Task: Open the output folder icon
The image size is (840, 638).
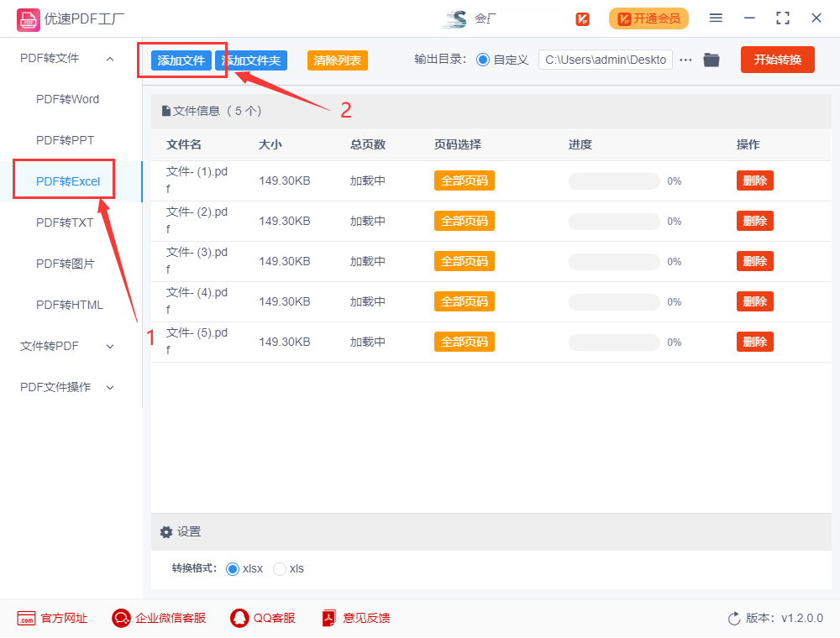Action: (711, 60)
